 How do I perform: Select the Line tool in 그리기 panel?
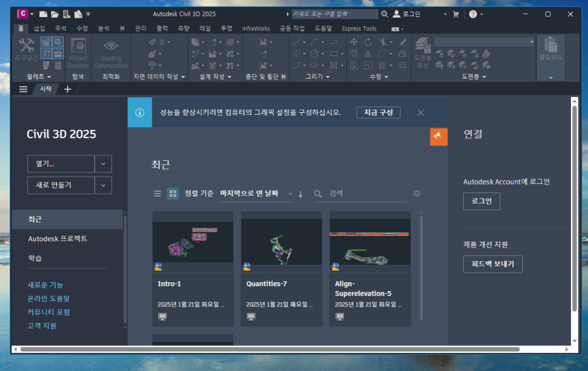pyautogui.click(x=296, y=42)
